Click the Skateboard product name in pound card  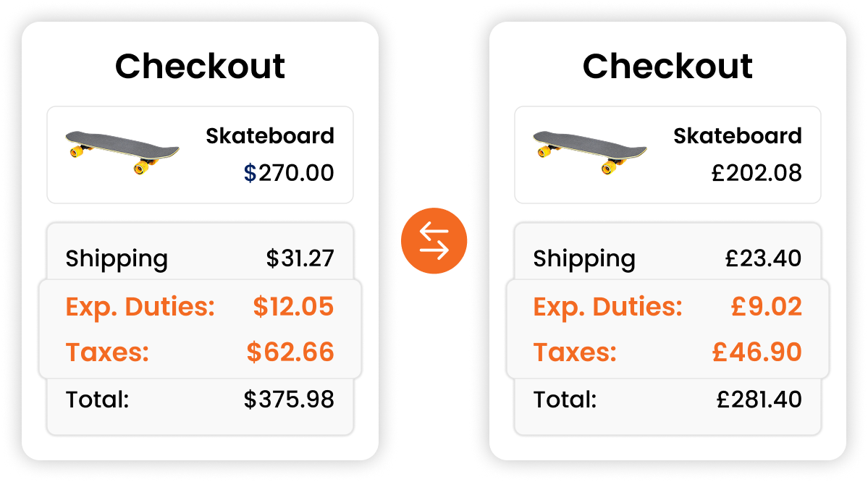(738, 136)
